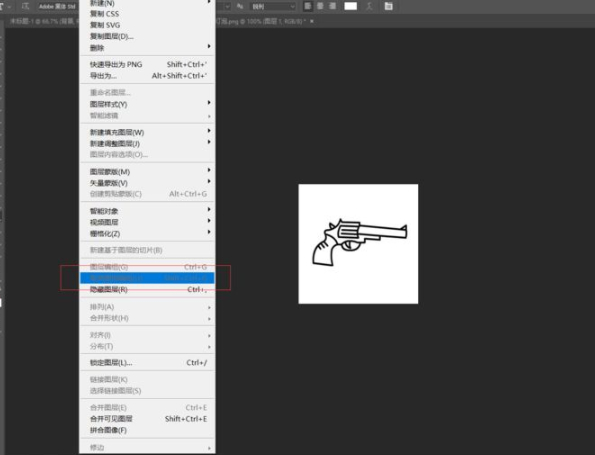Choose 合并可见图层 menu item
The image size is (595, 455).
tap(147, 419)
